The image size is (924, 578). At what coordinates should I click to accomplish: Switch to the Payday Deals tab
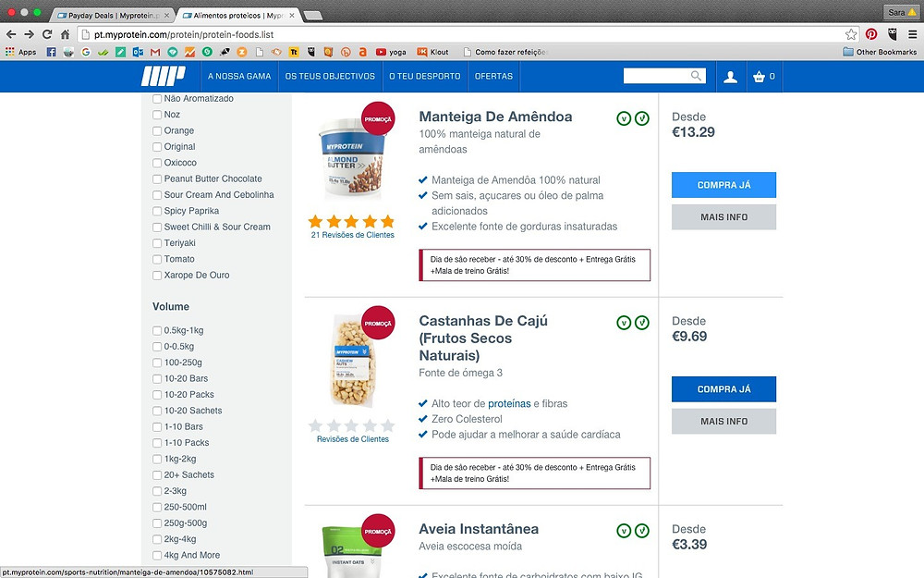tap(112, 16)
